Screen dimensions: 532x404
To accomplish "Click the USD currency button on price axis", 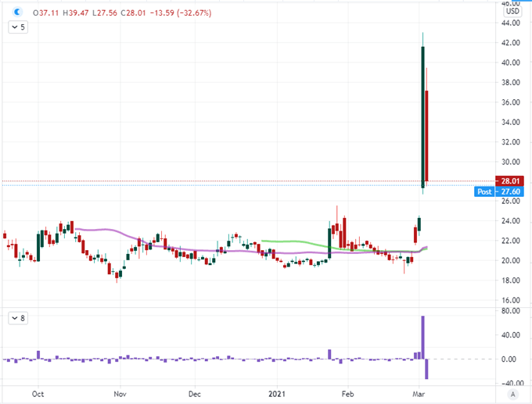I will pos(512,11).
